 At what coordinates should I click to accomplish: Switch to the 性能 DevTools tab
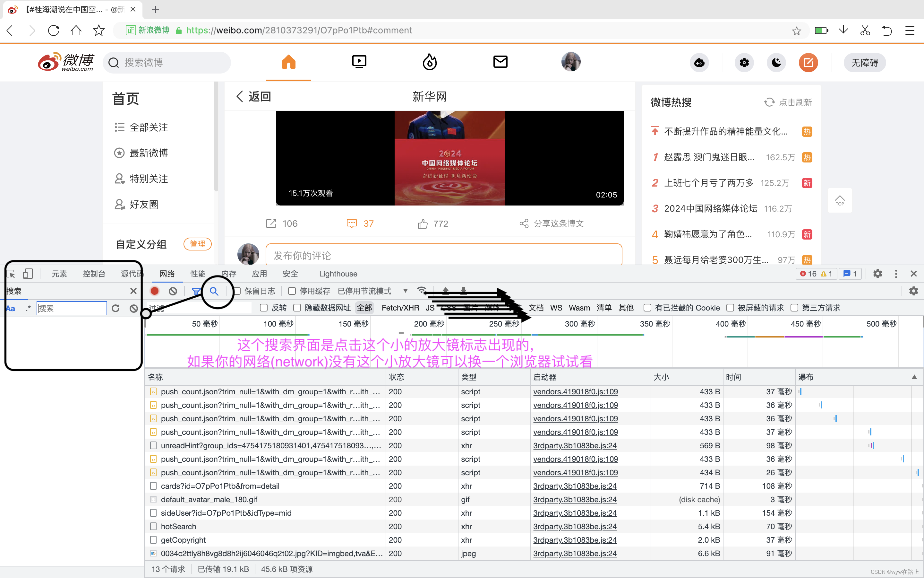[x=198, y=274]
